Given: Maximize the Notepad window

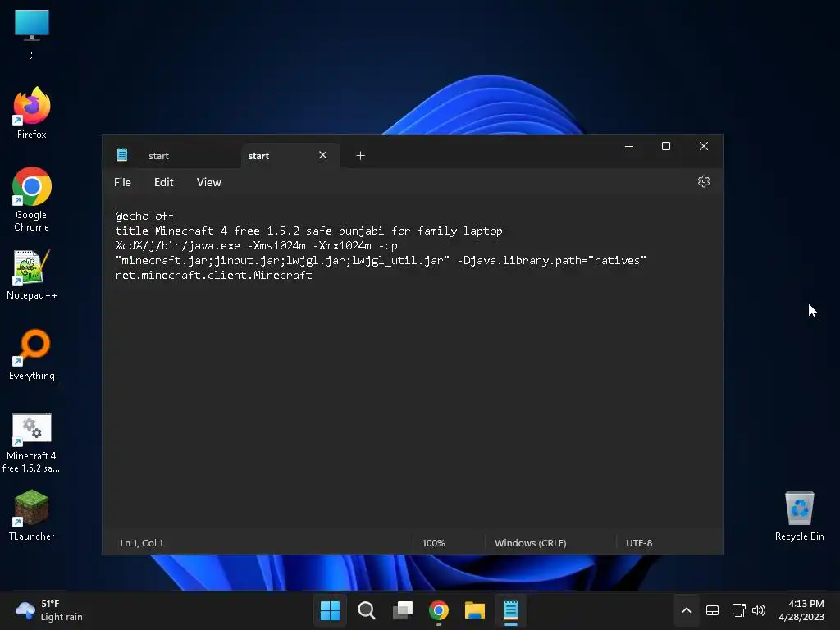Looking at the screenshot, I should (x=666, y=146).
